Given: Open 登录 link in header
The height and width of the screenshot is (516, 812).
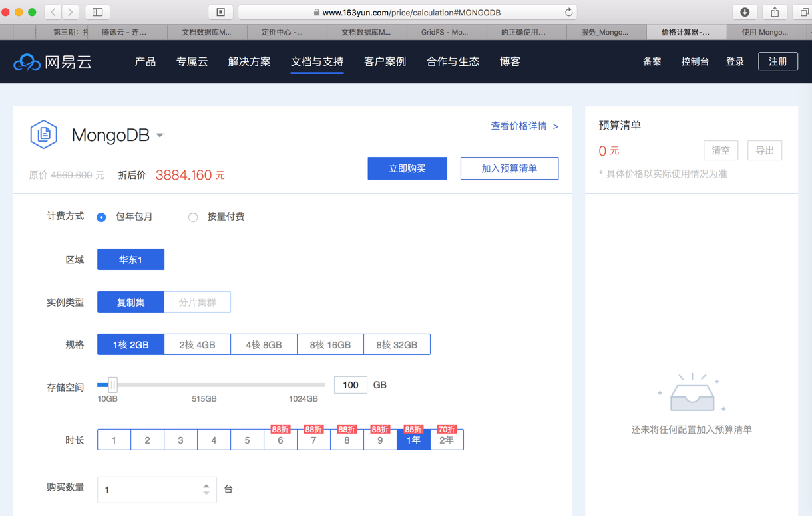Looking at the screenshot, I should (735, 62).
